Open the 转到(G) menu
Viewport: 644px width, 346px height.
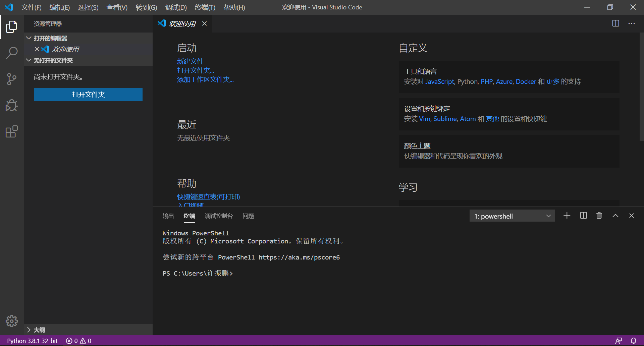pyautogui.click(x=146, y=7)
